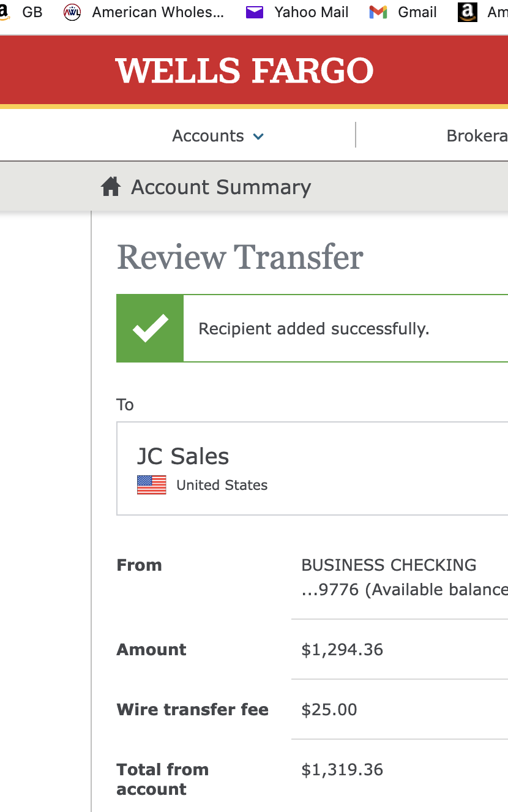
Task: Click the Business Checking ...9776 account
Action: (405, 577)
